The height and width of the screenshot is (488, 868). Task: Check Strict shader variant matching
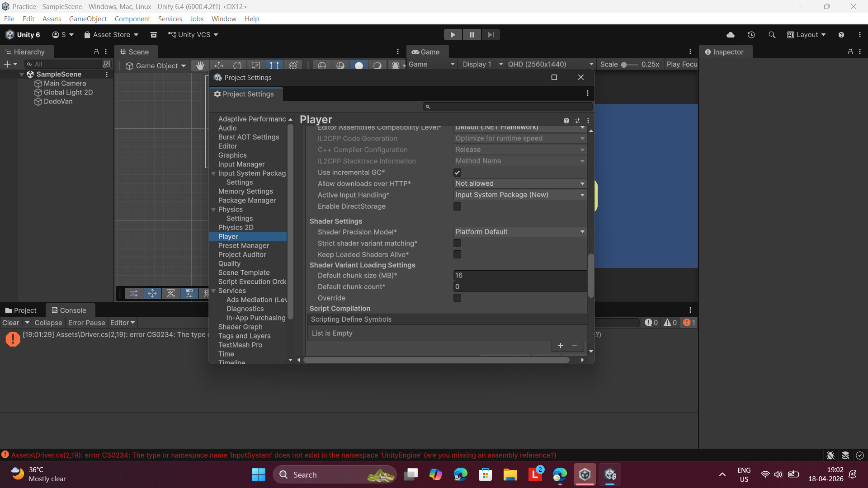click(457, 244)
